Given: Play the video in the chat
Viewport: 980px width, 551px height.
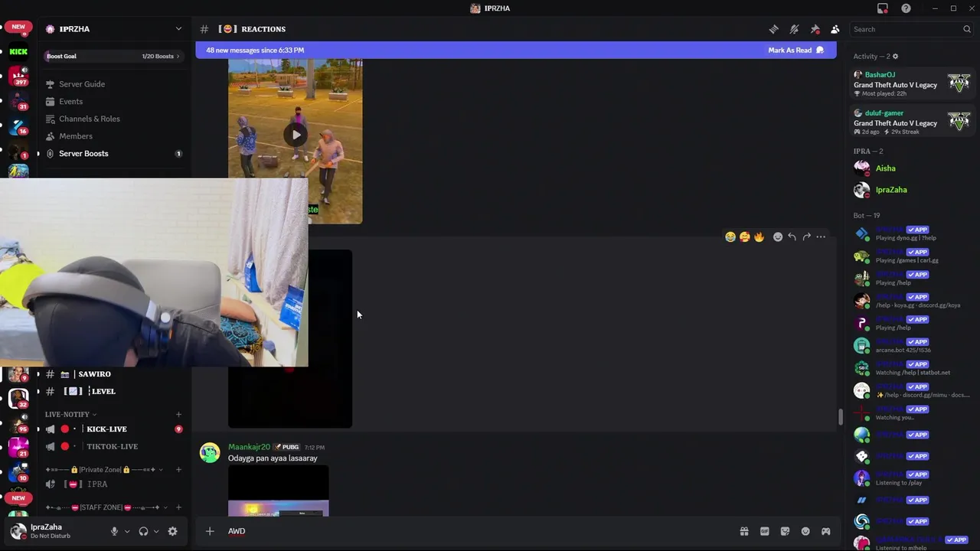Looking at the screenshot, I should click(x=296, y=135).
